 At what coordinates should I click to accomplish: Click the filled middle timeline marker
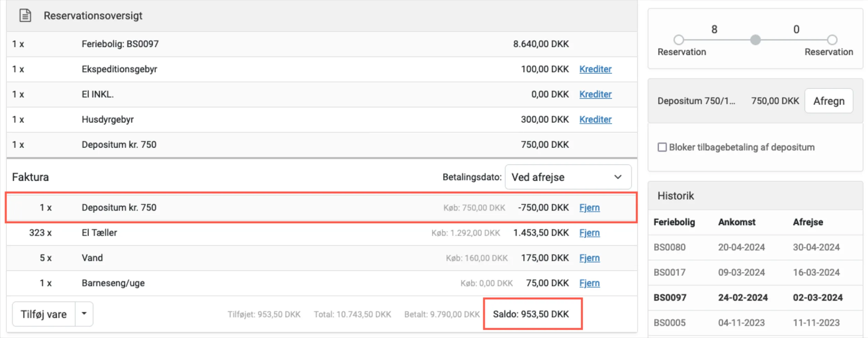(755, 40)
